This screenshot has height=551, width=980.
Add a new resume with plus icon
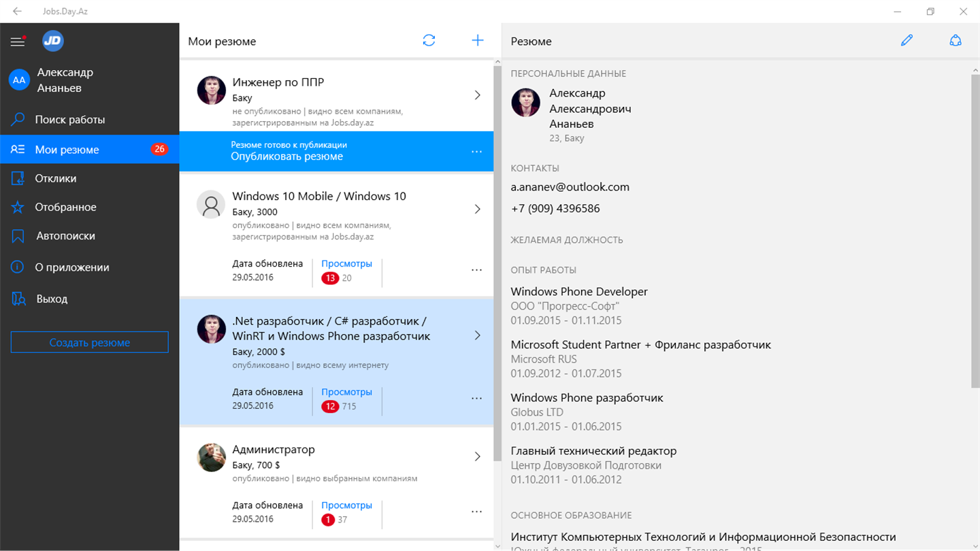coord(478,41)
